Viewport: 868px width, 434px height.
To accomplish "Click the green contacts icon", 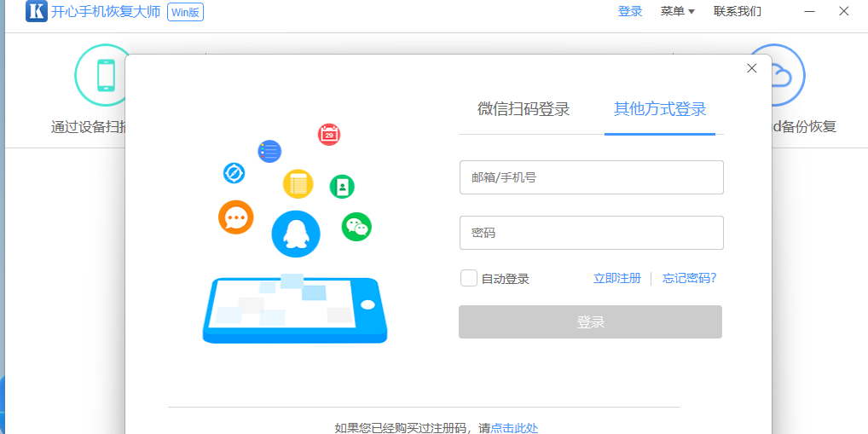I will 342,186.
